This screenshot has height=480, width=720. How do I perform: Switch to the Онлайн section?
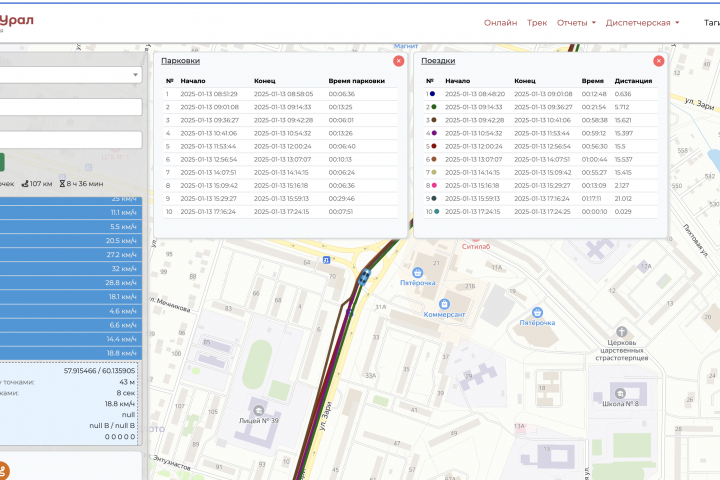[x=501, y=23]
